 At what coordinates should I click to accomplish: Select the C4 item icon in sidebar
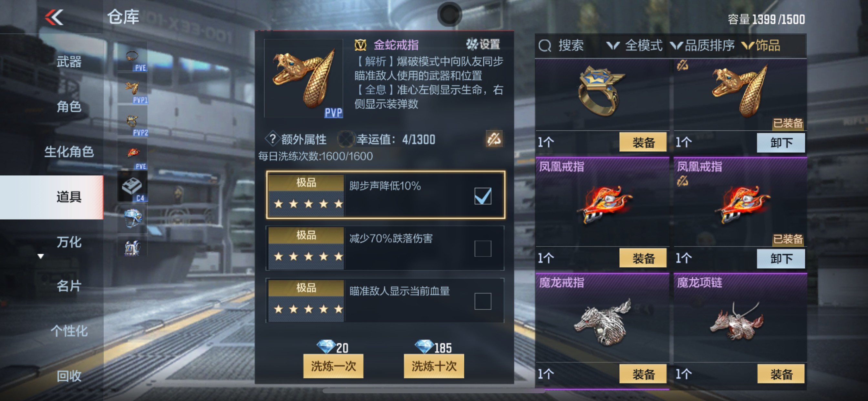tap(132, 186)
